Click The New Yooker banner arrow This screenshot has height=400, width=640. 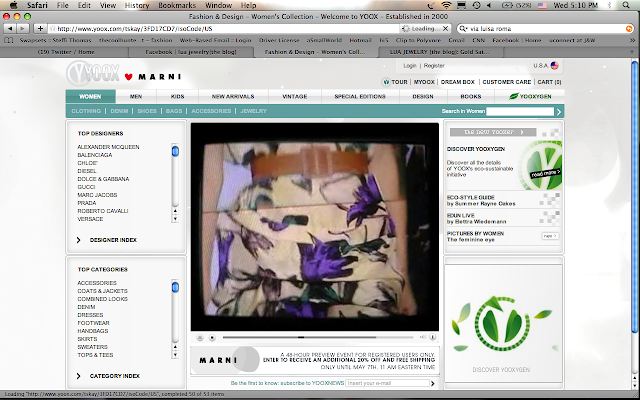(x=522, y=132)
